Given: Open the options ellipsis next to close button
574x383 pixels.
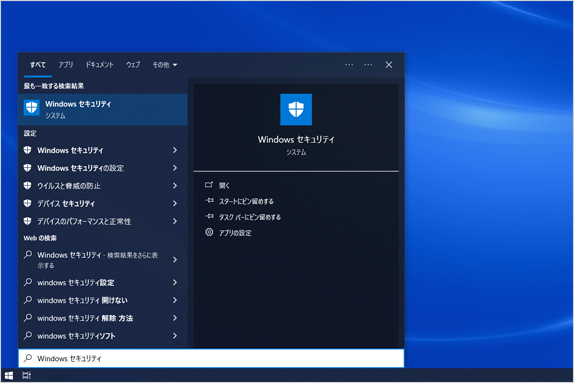Looking at the screenshot, I should point(368,65).
